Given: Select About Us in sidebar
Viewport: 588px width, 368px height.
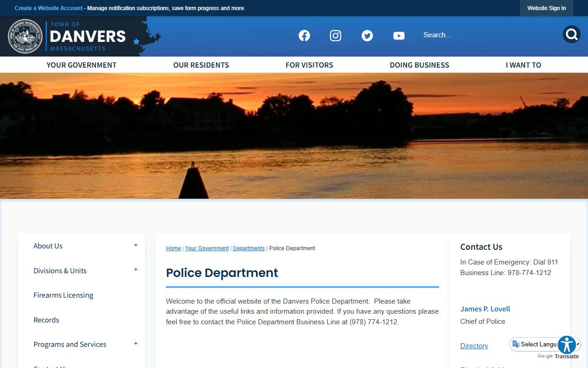Looking at the screenshot, I should coord(48,246).
